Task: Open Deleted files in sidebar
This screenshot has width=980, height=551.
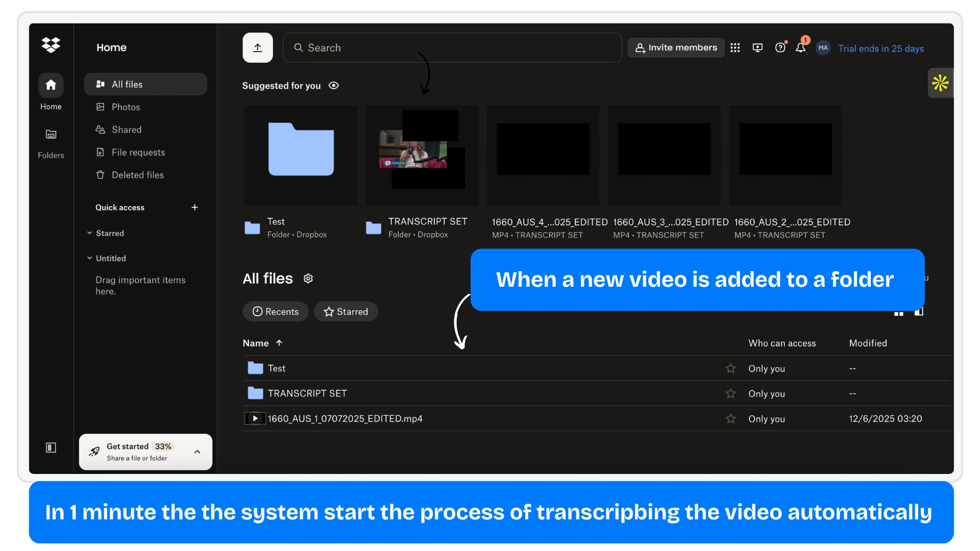Action: [137, 175]
